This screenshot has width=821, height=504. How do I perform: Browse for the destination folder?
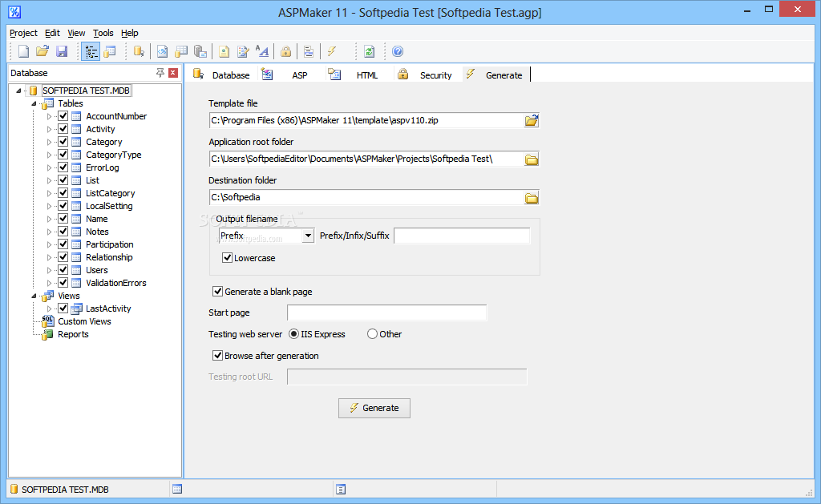coord(532,197)
